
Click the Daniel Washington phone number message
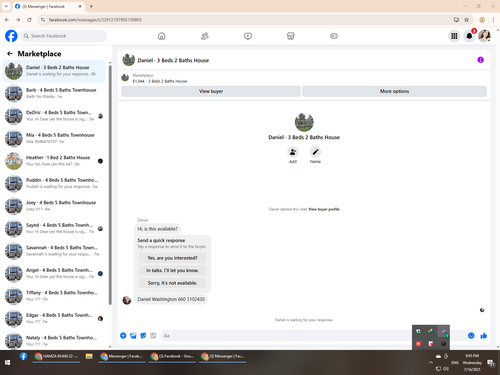point(171,299)
